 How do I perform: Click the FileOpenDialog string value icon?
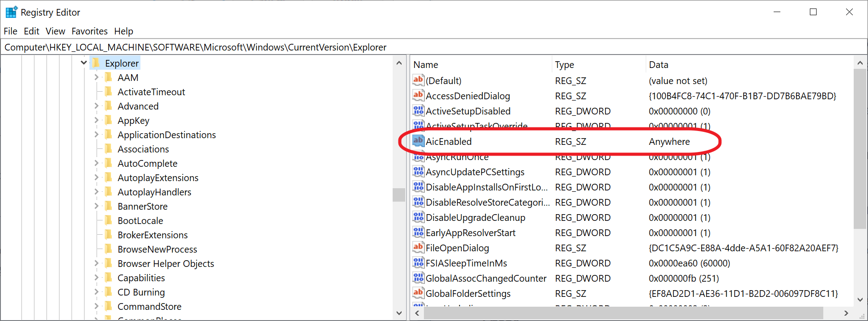[418, 248]
